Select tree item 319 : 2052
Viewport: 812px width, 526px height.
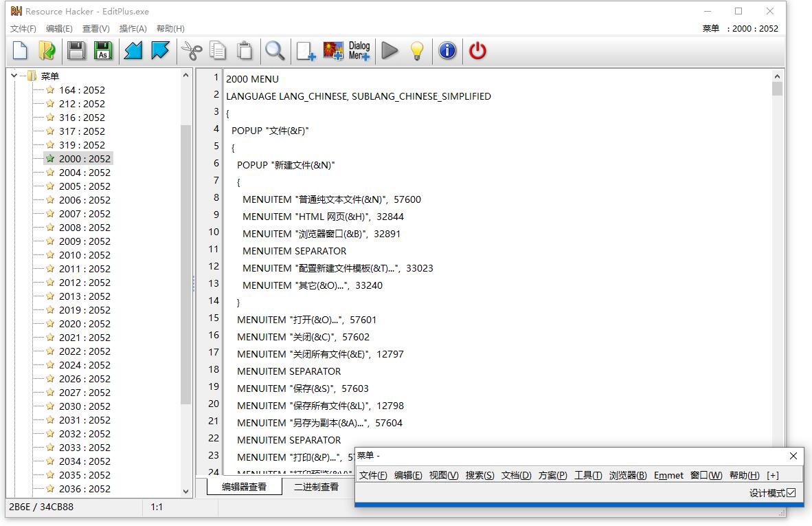click(x=82, y=144)
